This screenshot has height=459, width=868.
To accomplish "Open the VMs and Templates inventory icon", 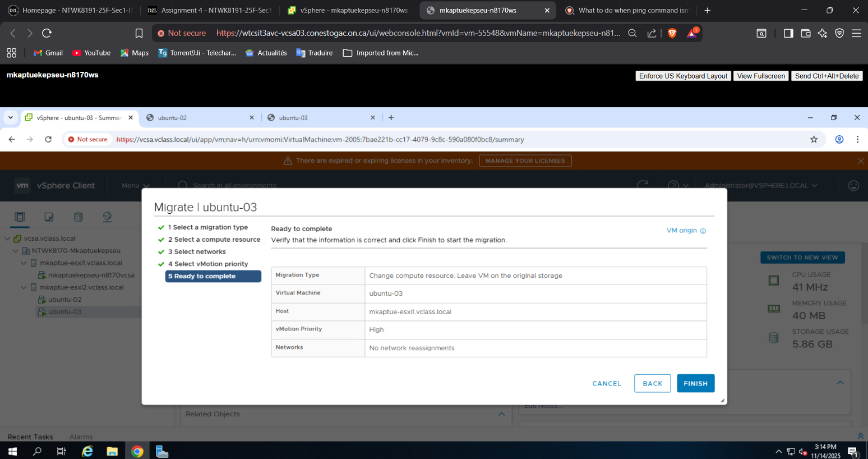I will [49, 217].
